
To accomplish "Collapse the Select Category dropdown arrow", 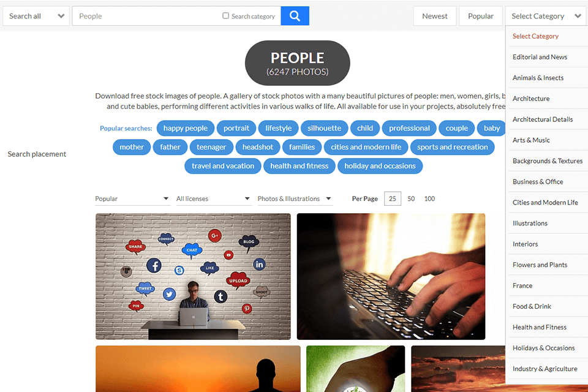I will click(x=578, y=16).
